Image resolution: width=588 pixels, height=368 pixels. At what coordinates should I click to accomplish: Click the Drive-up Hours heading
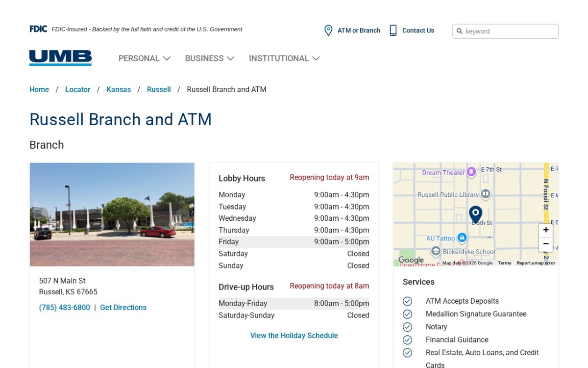pyautogui.click(x=246, y=287)
